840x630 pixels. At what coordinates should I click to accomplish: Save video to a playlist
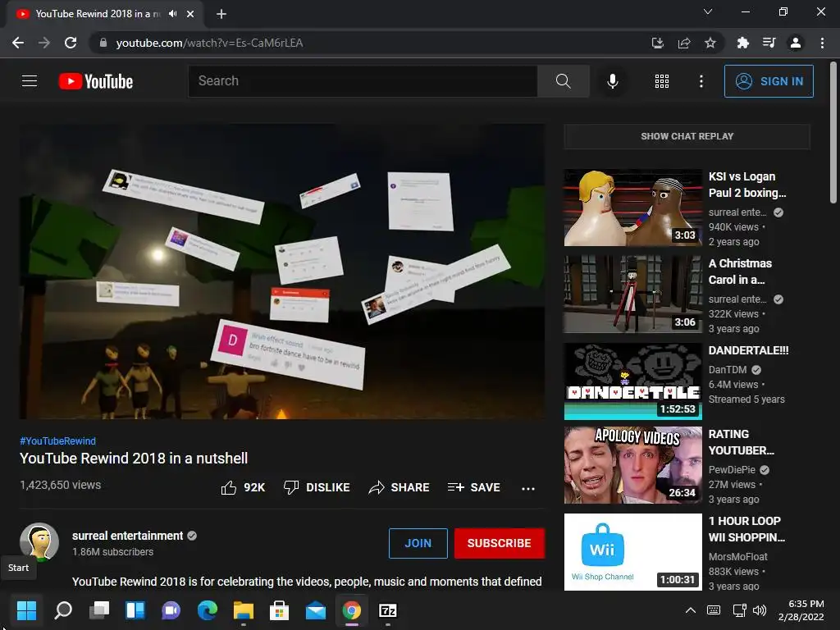click(x=473, y=487)
